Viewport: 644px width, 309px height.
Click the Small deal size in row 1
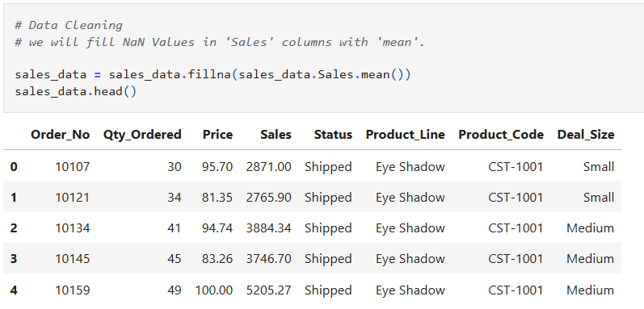(x=599, y=198)
